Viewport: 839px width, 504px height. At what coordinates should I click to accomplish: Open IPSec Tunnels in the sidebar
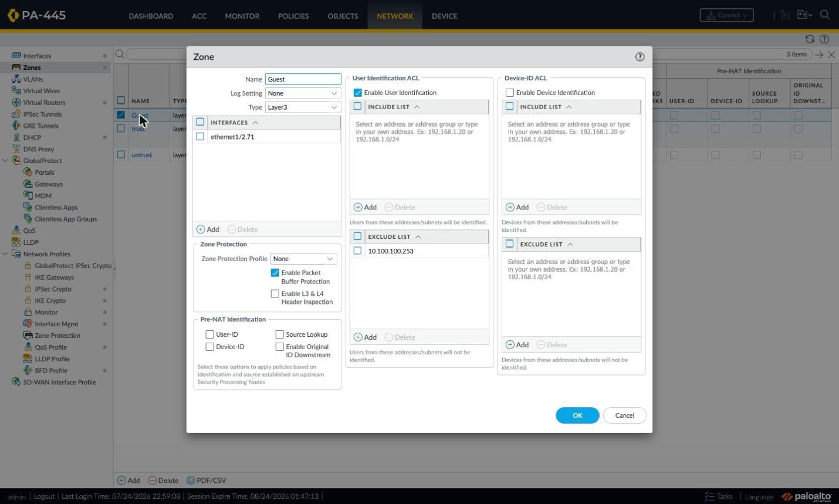point(42,114)
